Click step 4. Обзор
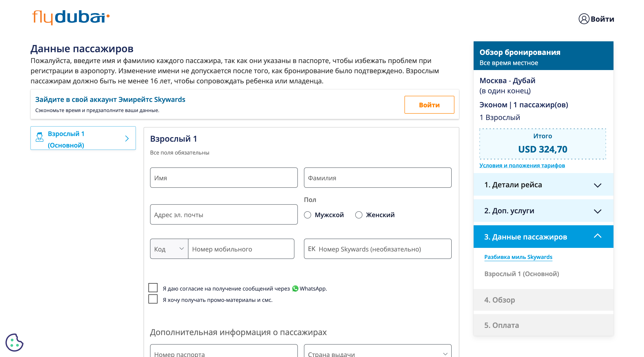This screenshot has width=644, height=357. (543, 300)
